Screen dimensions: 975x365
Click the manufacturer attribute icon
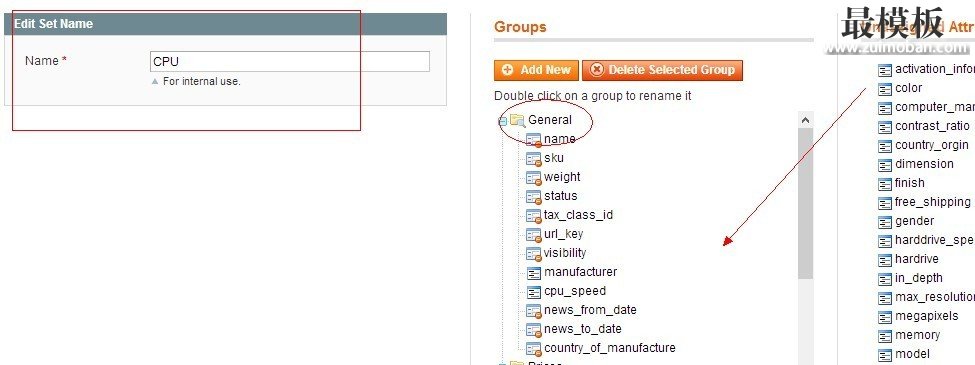[x=534, y=272]
